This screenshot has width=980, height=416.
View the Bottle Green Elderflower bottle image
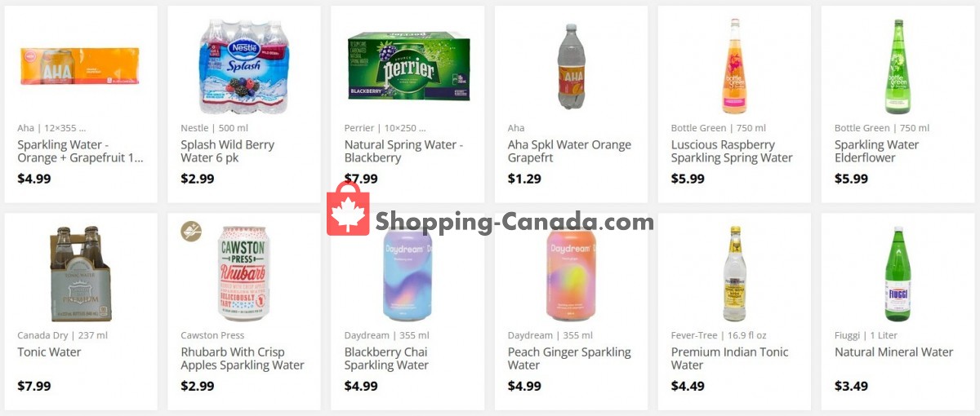(898, 67)
